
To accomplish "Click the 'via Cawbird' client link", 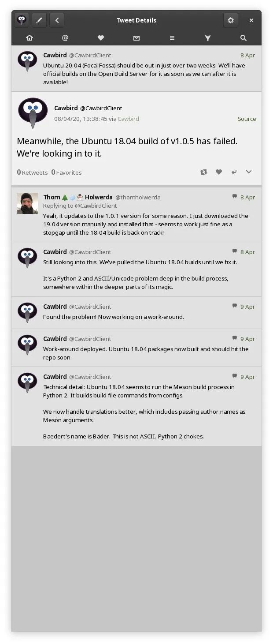I will tap(129, 119).
